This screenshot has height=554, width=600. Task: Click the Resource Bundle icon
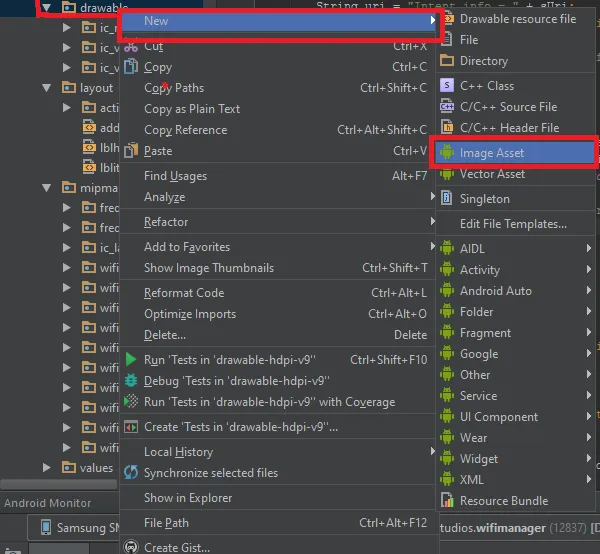click(x=447, y=500)
